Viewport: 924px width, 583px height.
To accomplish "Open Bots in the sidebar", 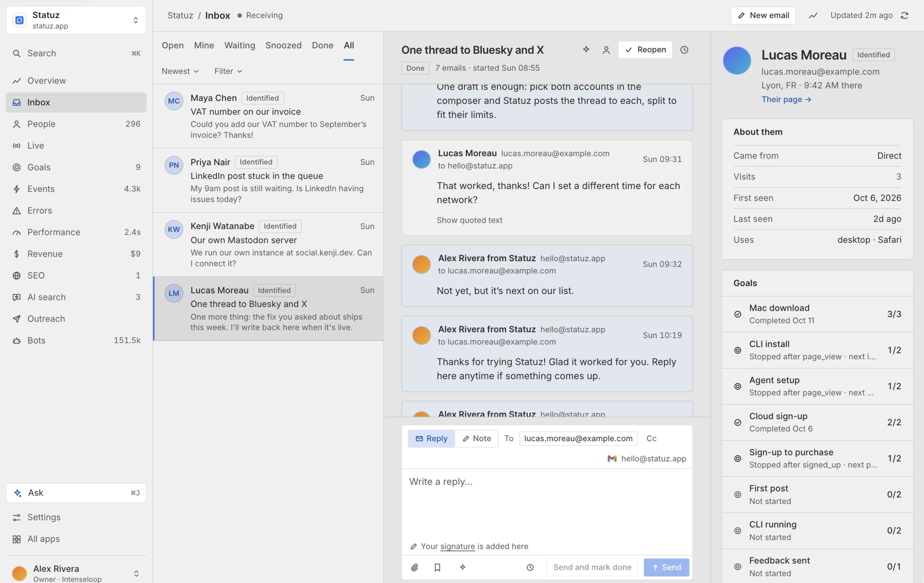I will point(76,341).
